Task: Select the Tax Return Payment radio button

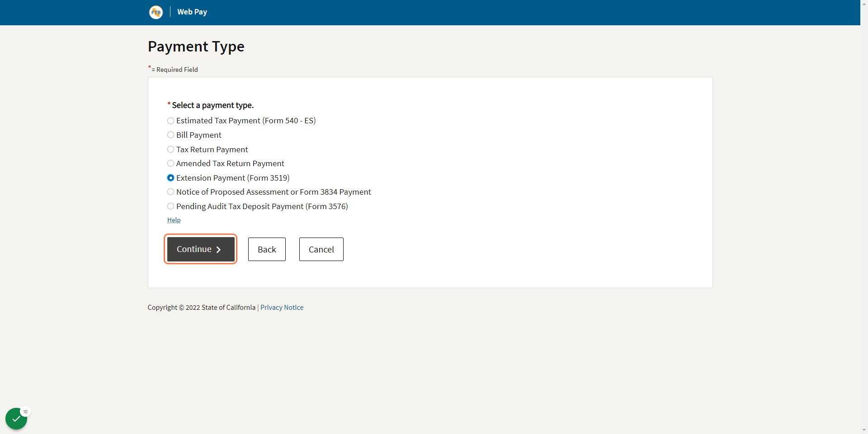Action: click(170, 149)
